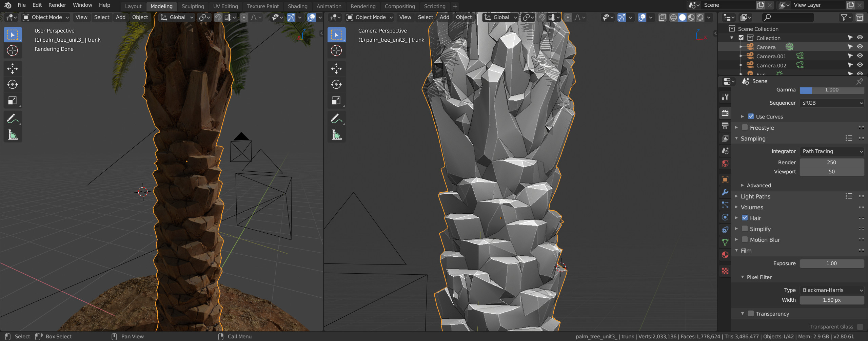Open the Modifiers wrench properties tab
This screenshot has width=868, height=341.
point(725,192)
